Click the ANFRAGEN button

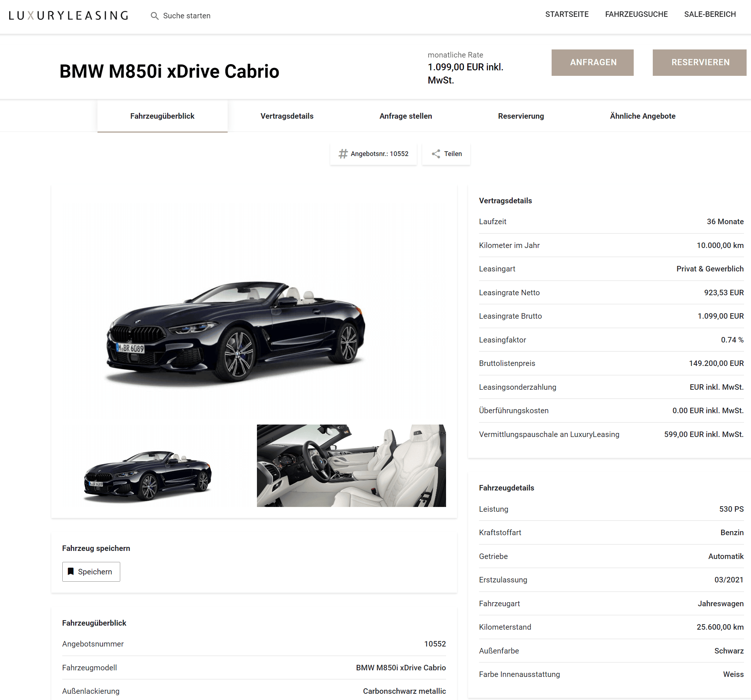click(592, 62)
